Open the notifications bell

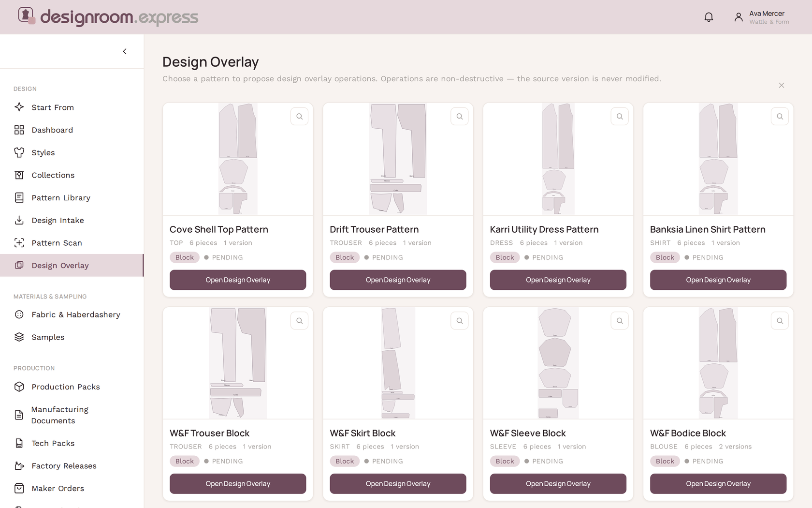tap(709, 17)
